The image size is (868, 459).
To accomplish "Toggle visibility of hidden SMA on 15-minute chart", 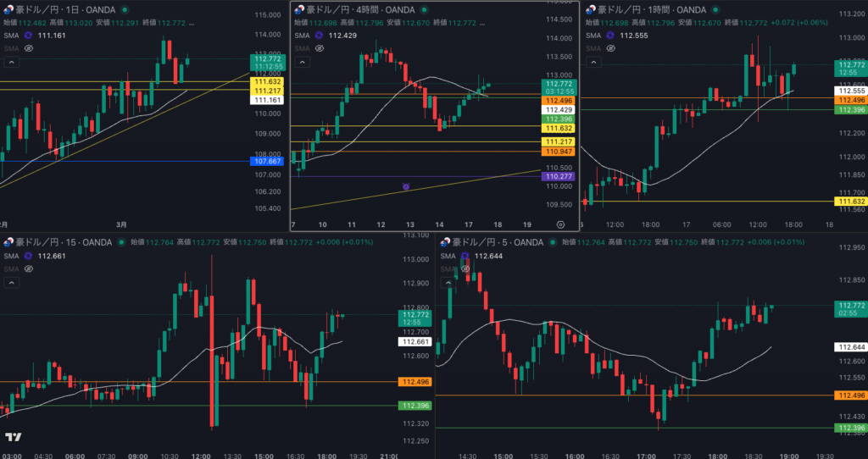I will [x=28, y=268].
